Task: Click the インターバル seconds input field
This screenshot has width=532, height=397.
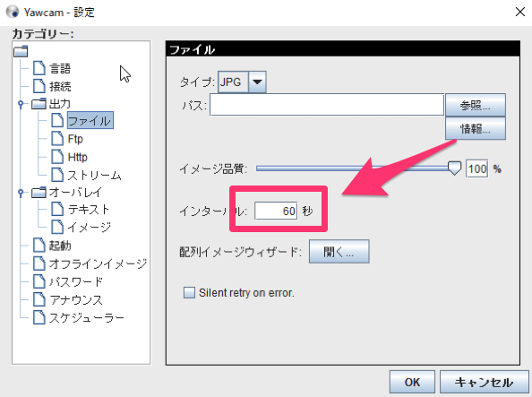Action: pyautogui.click(x=276, y=211)
